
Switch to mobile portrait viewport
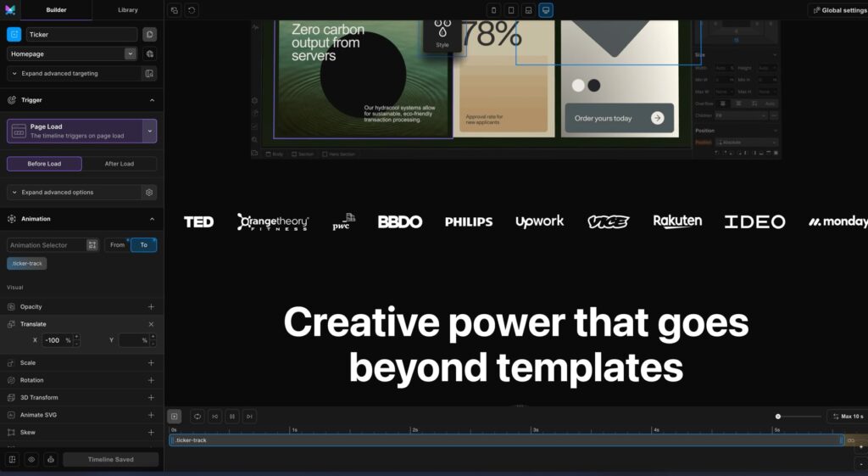[494, 10]
